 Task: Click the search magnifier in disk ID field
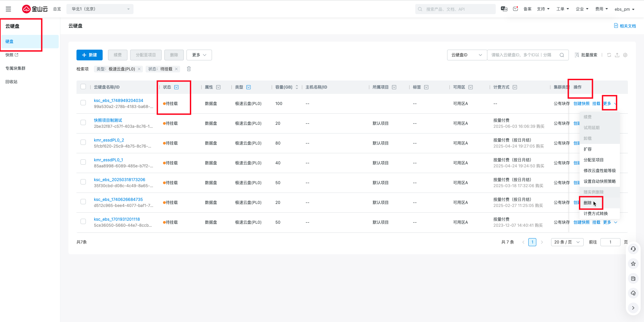(x=562, y=55)
